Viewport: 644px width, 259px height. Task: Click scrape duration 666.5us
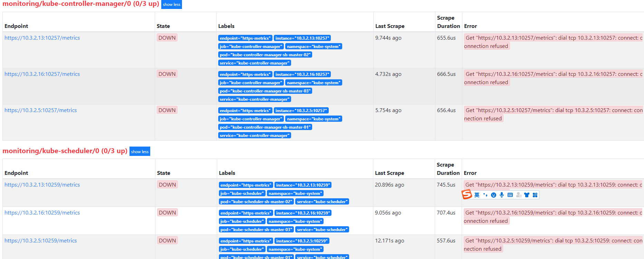point(446,74)
